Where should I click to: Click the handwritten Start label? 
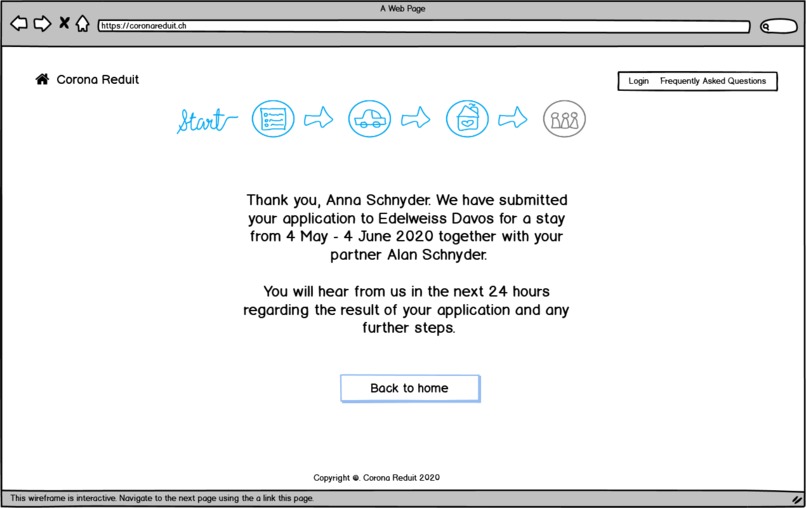coord(207,120)
